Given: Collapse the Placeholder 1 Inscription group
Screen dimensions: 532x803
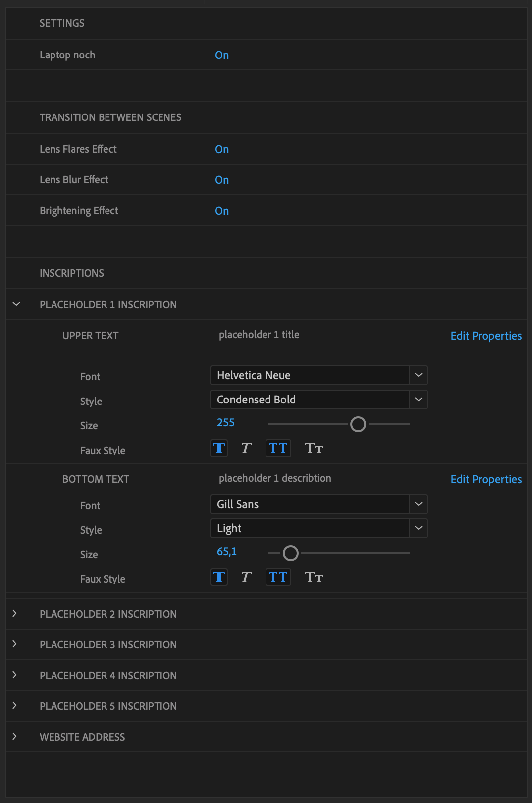Looking at the screenshot, I should [x=16, y=304].
